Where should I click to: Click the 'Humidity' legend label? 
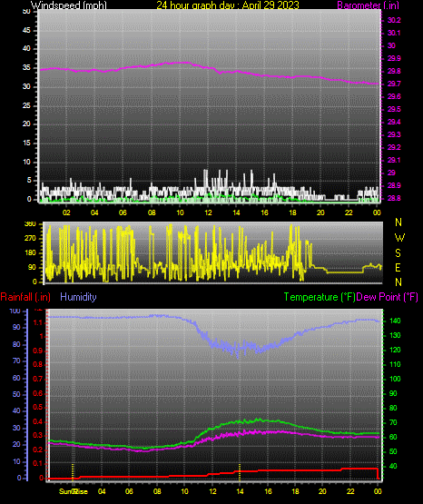(78, 297)
